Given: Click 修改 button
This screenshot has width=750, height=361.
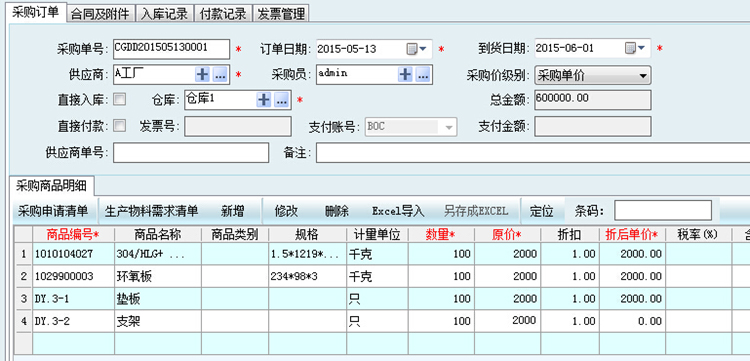Looking at the screenshot, I should pos(287,211).
